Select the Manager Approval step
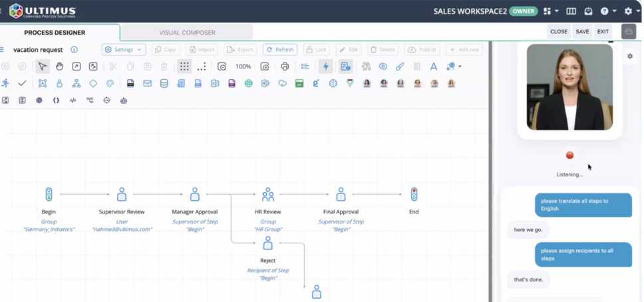 195,194
